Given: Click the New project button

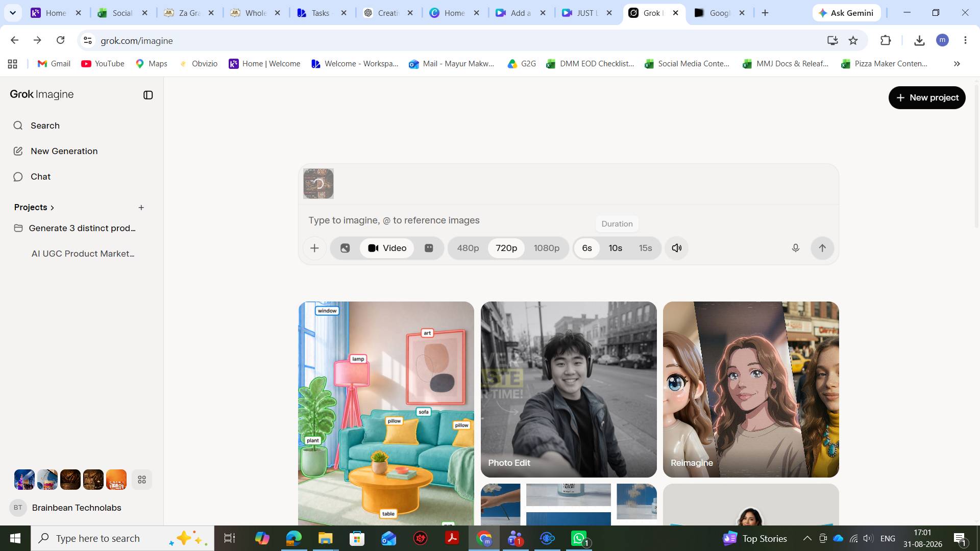Looking at the screenshot, I should 927,97.
